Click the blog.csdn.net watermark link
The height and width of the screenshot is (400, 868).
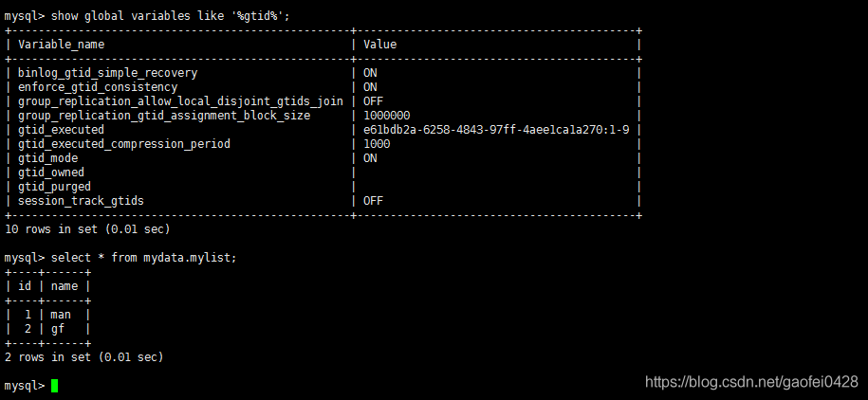pyautogui.click(x=751, y=381)
